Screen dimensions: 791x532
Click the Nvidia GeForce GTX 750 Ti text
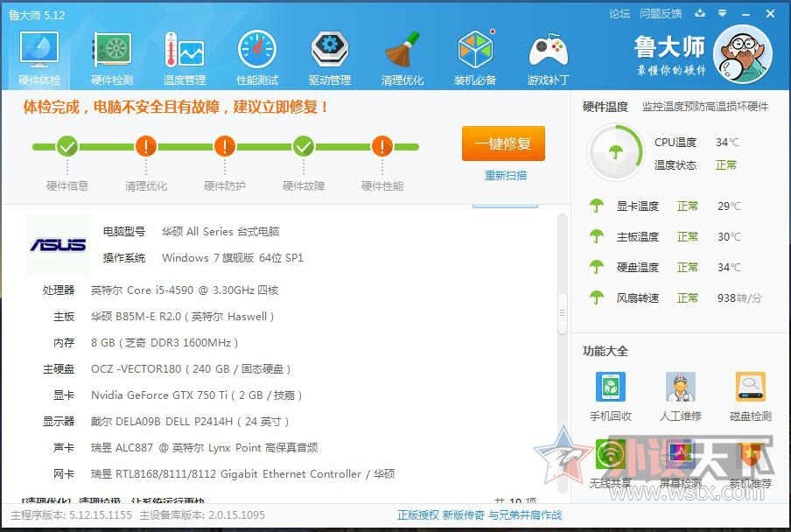tap(196, 395)
